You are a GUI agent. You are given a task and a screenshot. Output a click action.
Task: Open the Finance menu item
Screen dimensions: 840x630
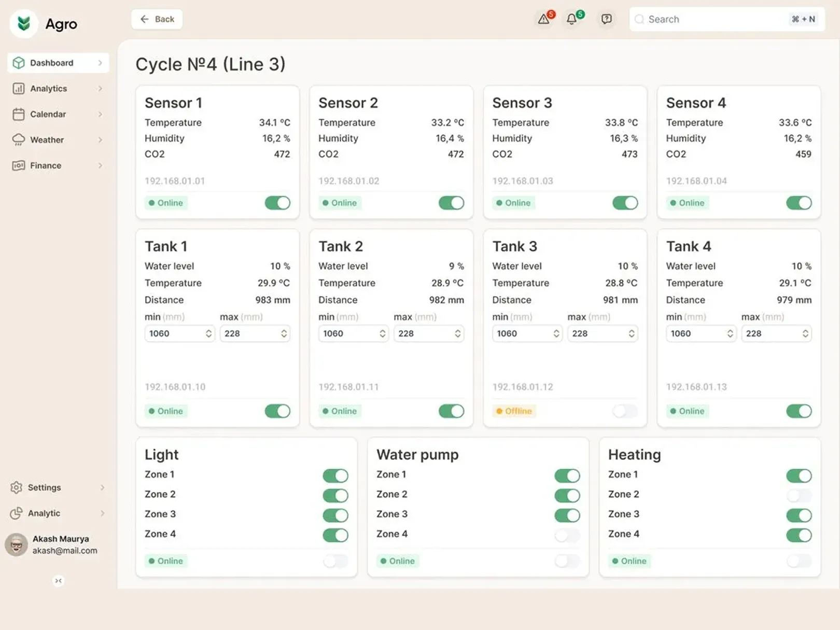pos(58,165)
